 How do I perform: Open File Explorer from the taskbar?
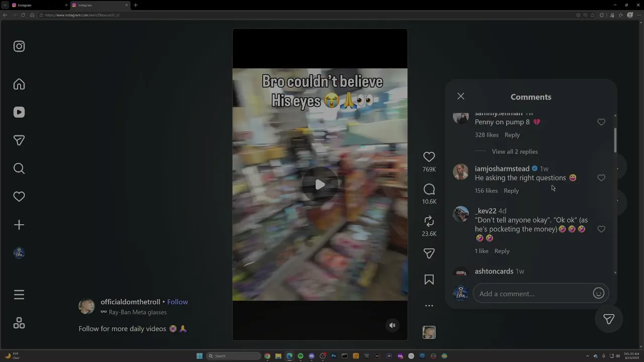tap(278, 356)
